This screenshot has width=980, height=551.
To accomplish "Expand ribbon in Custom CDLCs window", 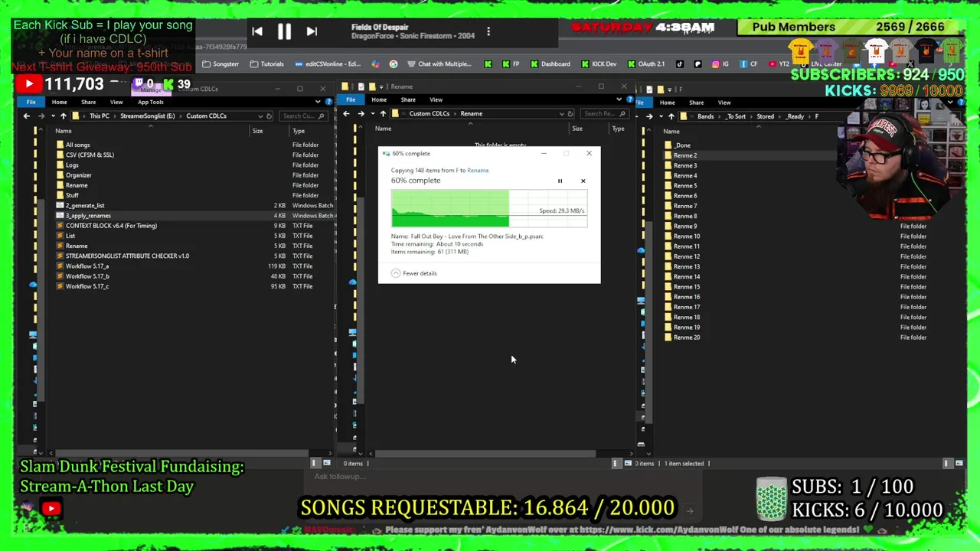I will tap(318, 102).
